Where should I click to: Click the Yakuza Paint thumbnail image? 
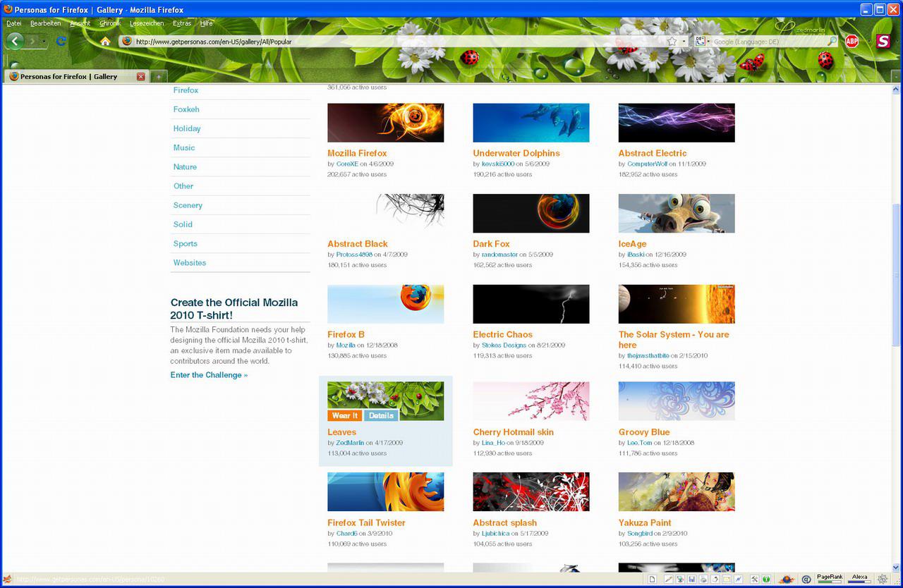677,491
